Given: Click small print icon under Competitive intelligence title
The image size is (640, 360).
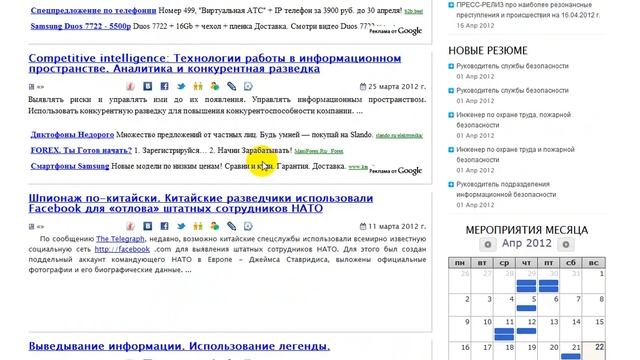Looking at the screenshot, I should pos(31,87).
